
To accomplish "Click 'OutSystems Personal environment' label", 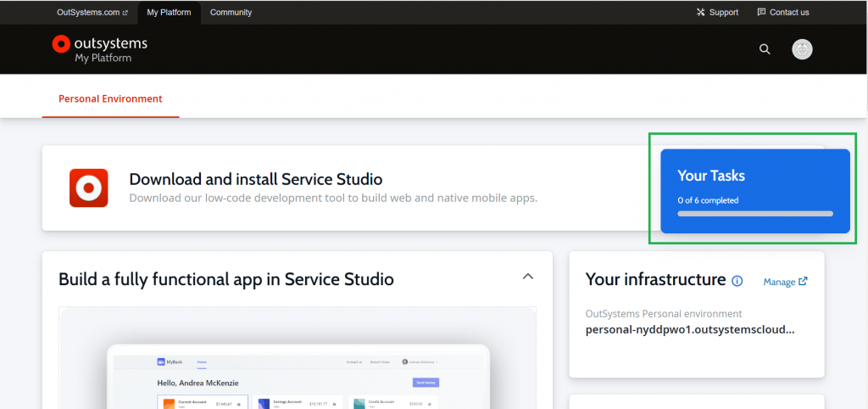I will click(664, 314).
